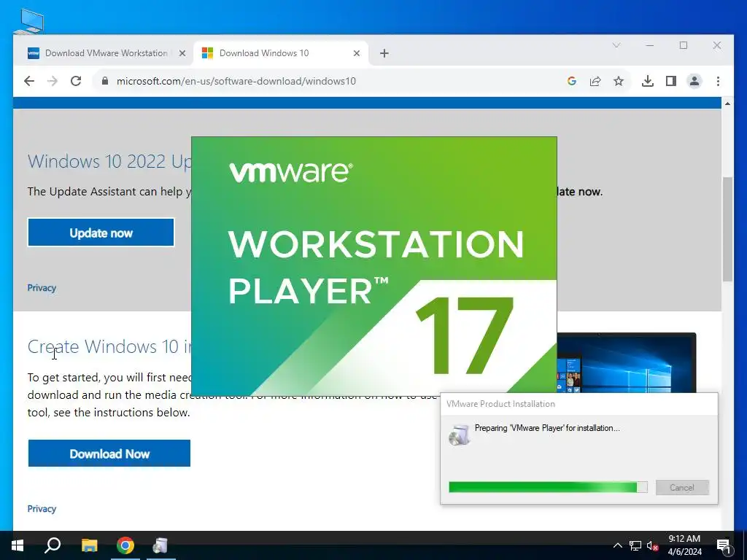Go back using Chrome back arrow
The width and height of the screenshot is (747, 560).
click(x=29, y=81)
